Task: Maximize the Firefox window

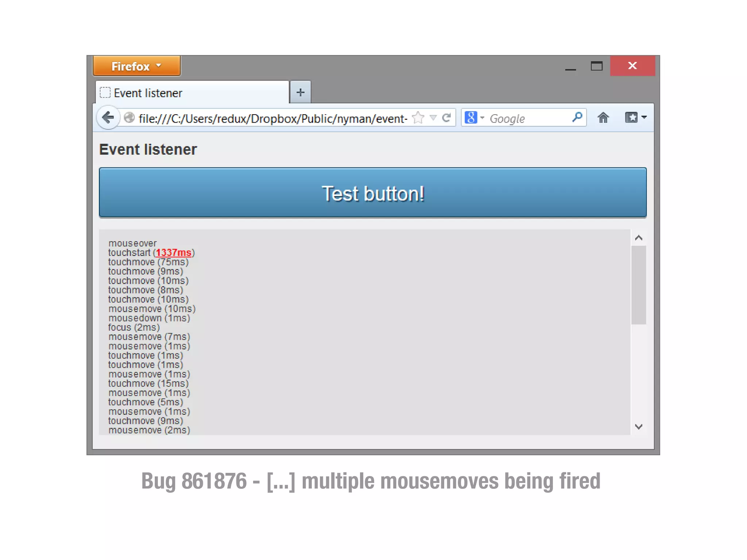Action: pos(597,66)
